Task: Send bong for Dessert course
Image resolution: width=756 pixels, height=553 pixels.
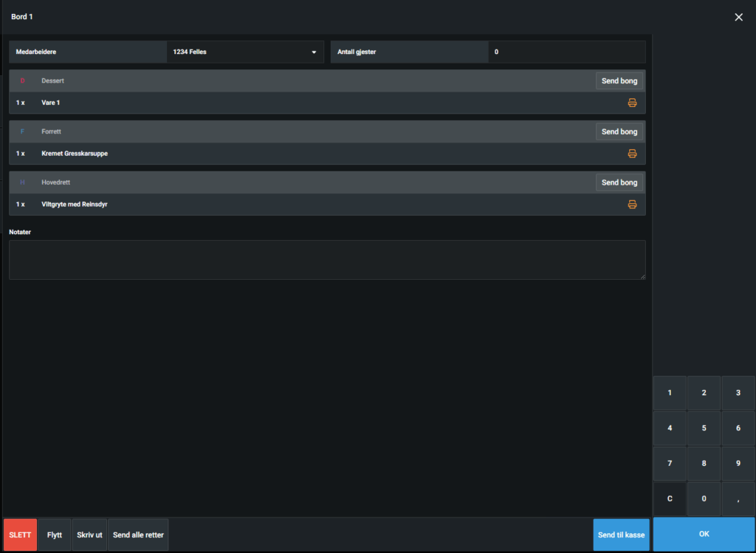Action: tap(619, 80)
